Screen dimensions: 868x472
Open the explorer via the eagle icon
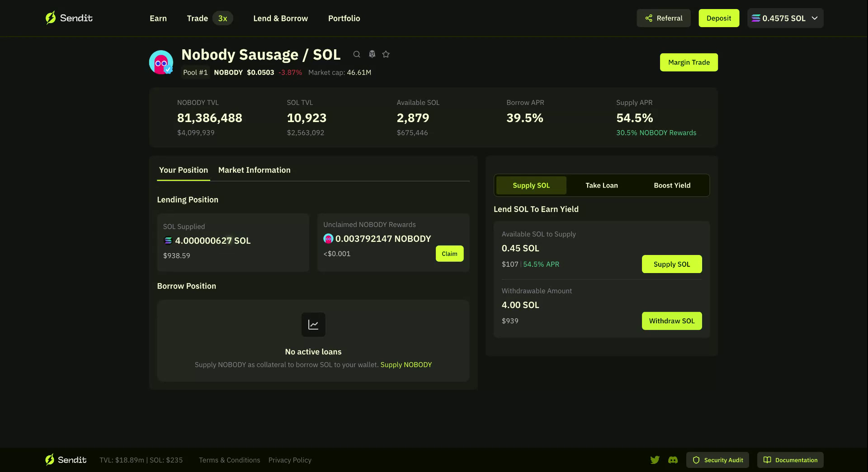pyautogui.click(x=372, y=54)
